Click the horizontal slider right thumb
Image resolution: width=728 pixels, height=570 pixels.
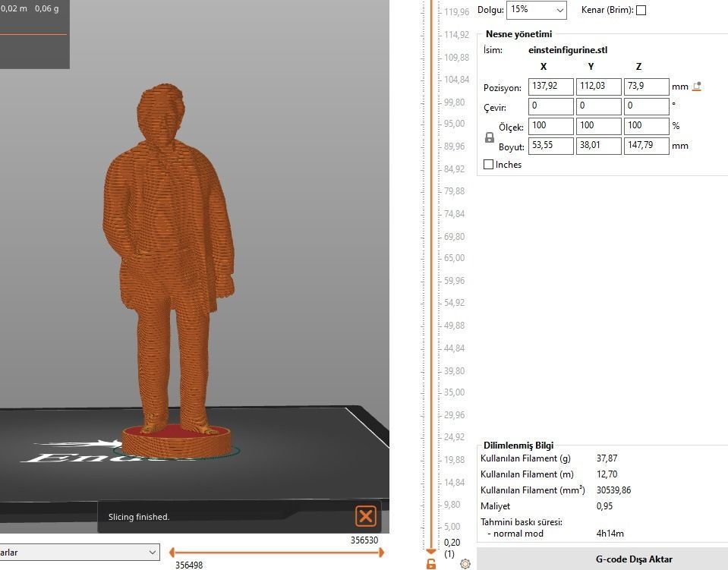(x=382, y=553)
